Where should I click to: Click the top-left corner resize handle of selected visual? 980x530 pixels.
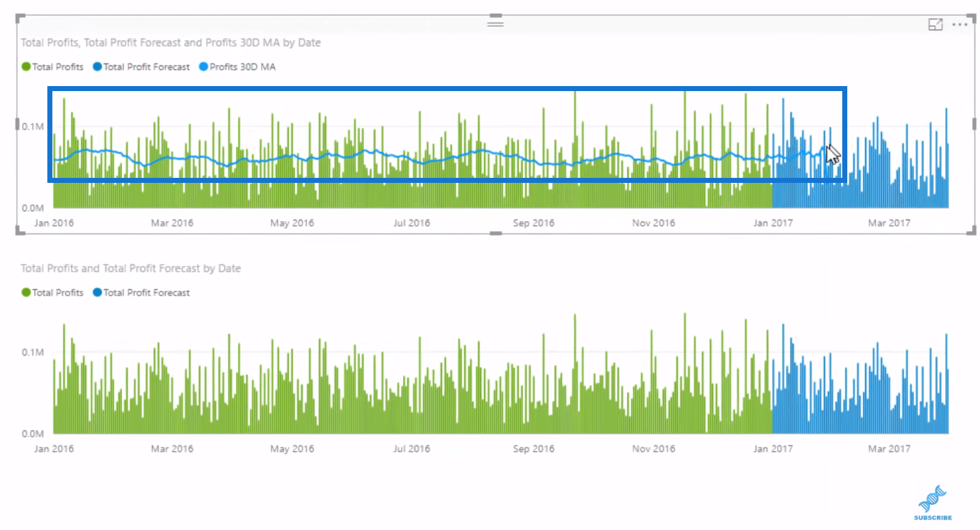(x=19, y=18)
